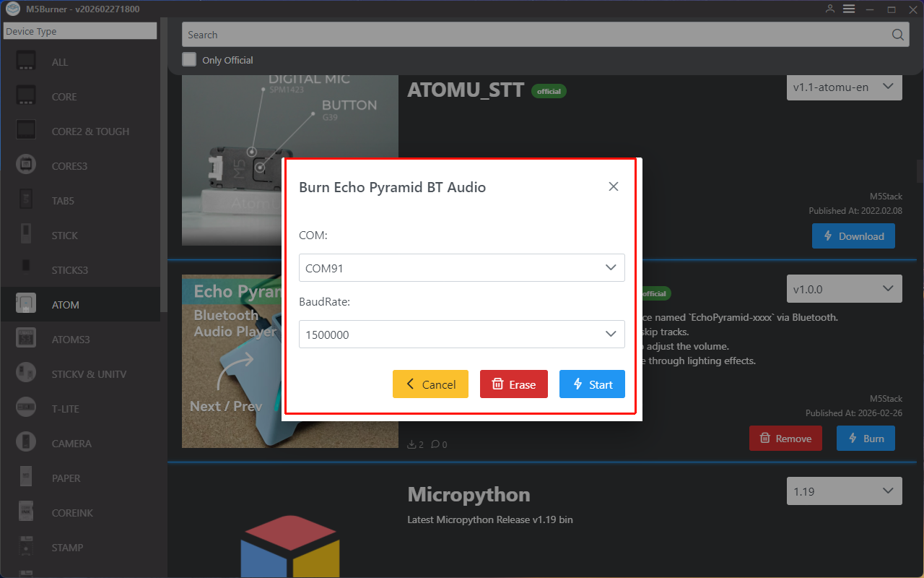Select CORE2 & TOUGH device category
The image size is (924, 578).
(x=90, y=131)
